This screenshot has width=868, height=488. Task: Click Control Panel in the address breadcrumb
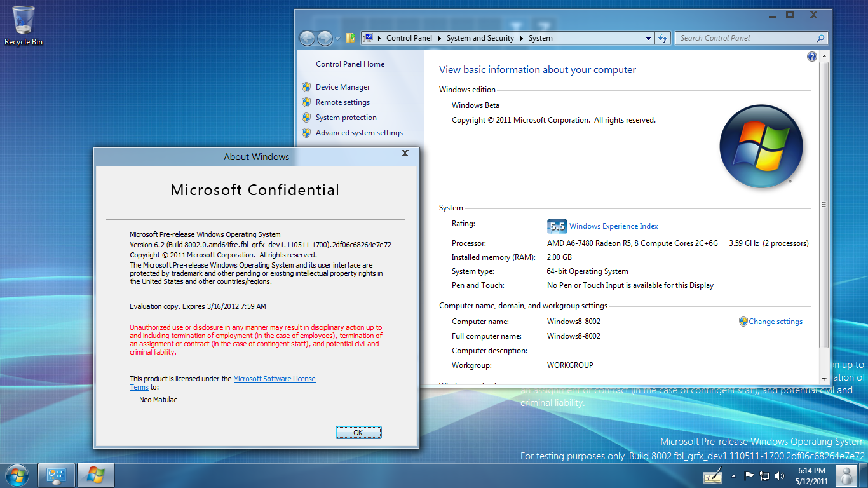click(409, 38)
